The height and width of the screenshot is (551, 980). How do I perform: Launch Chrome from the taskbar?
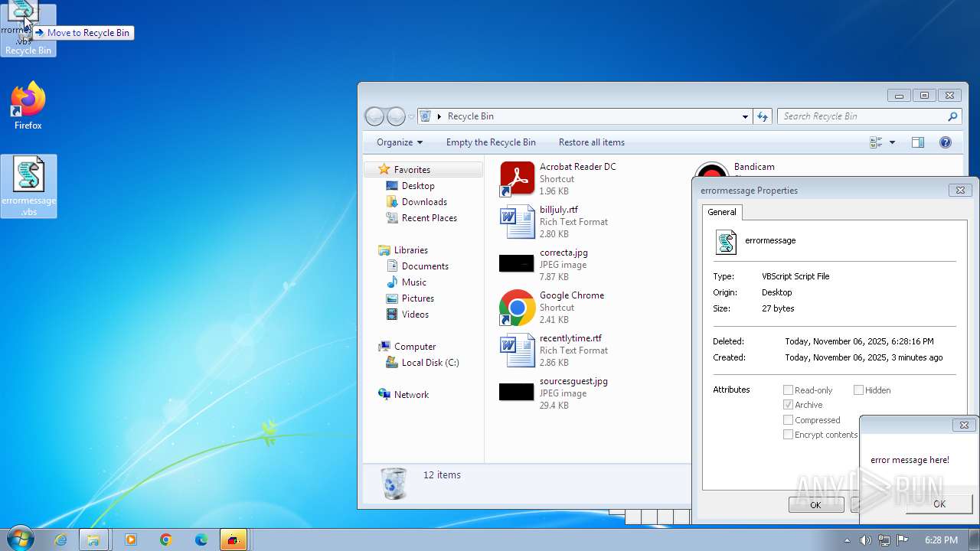pyautogui.click(x=166, y=540)
